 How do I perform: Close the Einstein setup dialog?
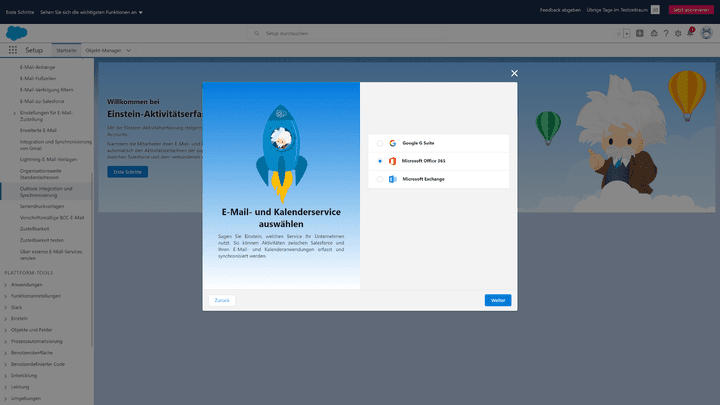[515, 73]
